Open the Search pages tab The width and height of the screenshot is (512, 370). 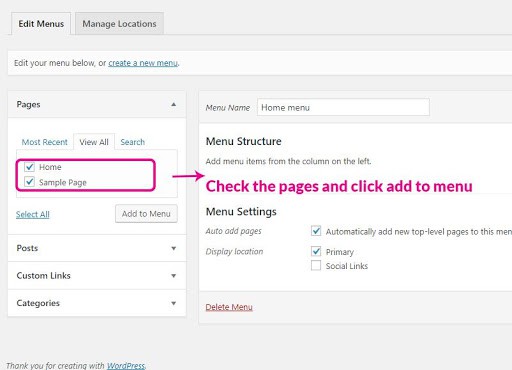(133, 142)
